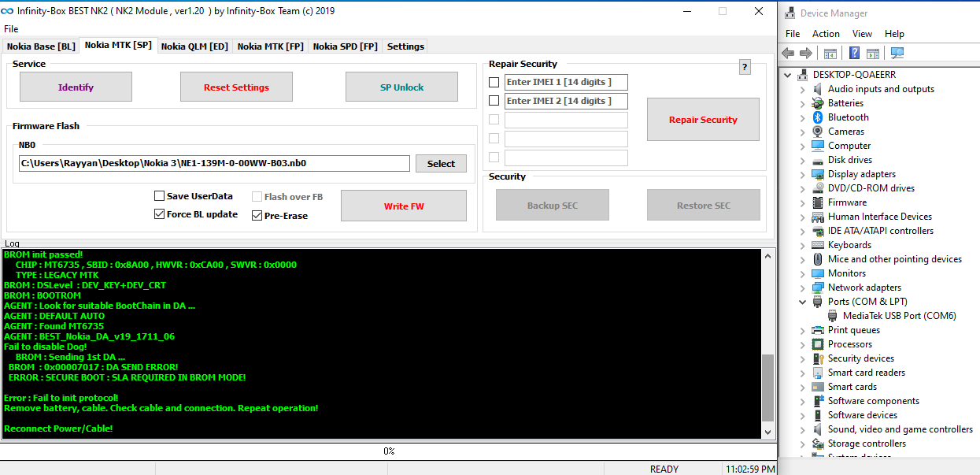Click the 0% progress bar

pos(388,451)
